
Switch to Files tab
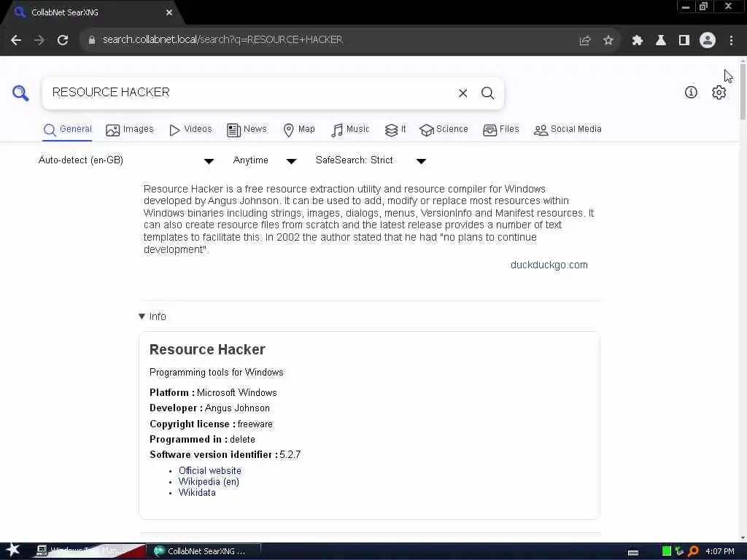coord(500,130)
